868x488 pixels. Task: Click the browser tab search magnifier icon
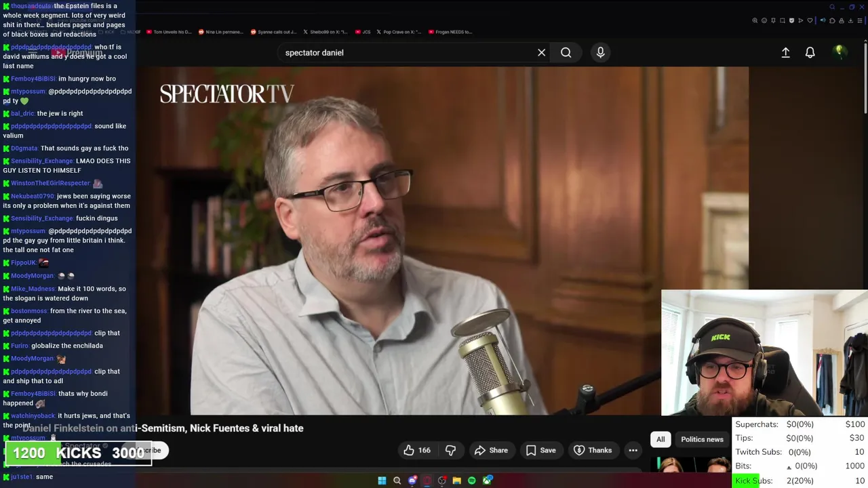click(832, 7)
